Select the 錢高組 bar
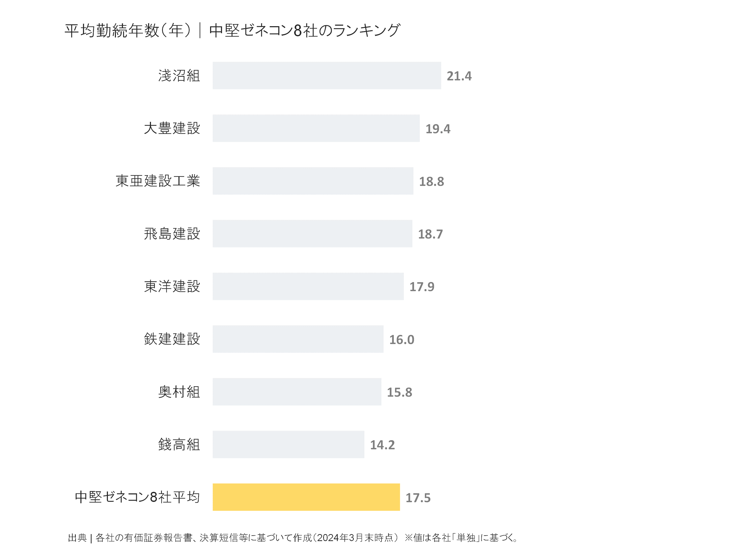Image resolution: width=747 pixels, height=560 pixels. 288,444
